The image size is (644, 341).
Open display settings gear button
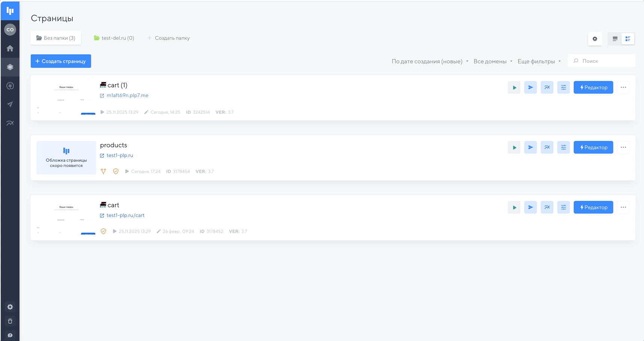point(595,39)
